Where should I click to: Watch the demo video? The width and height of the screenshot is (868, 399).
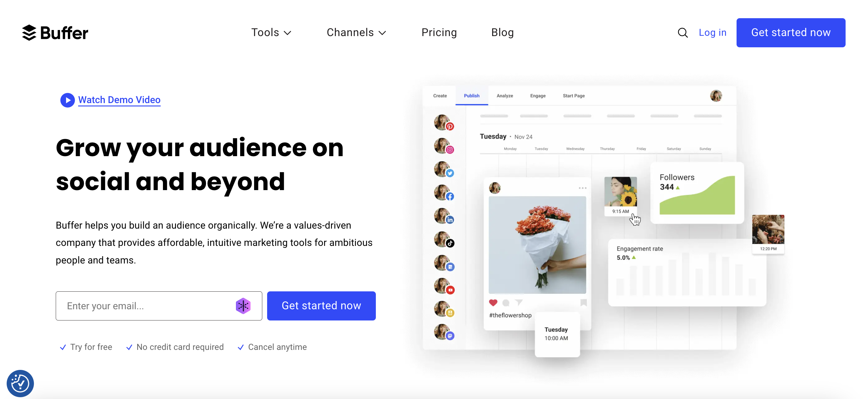tap(110, 100)
